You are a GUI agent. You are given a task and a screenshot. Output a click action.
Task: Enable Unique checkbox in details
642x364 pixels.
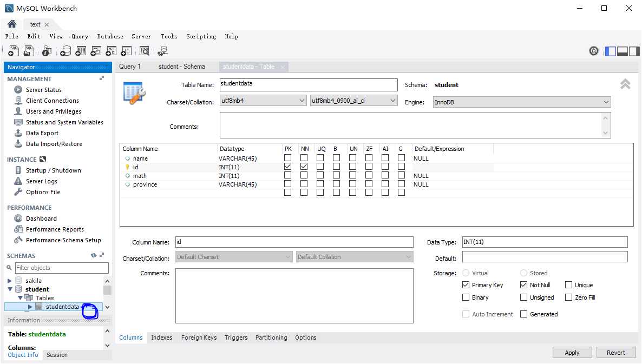click(569, 284)
